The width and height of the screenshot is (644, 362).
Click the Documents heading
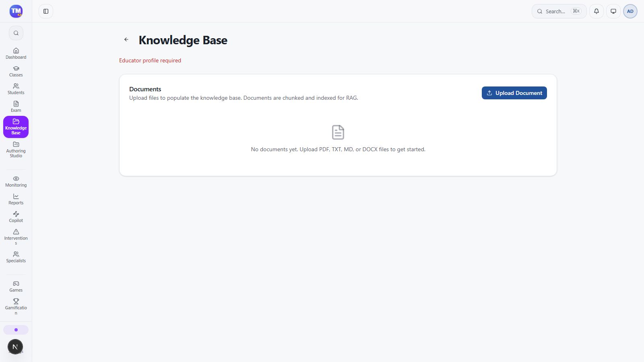coord(145,89)
